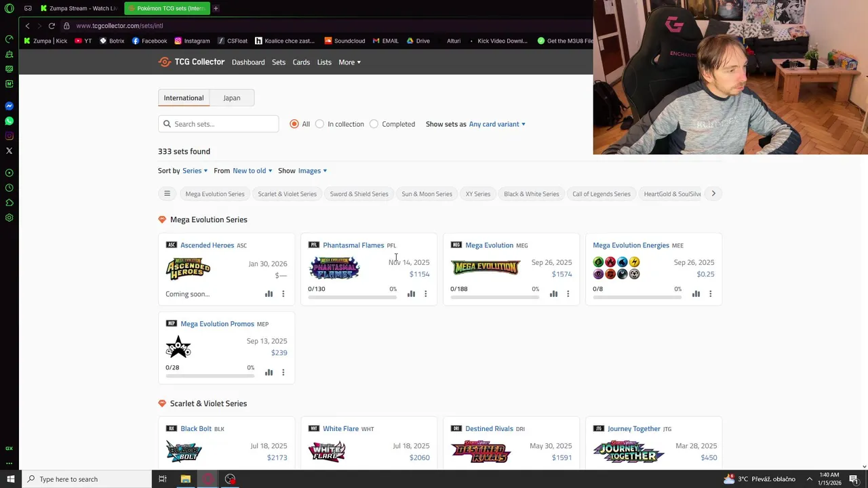Open the player icon in the sidebar
868x488 pixels.
pyautogui.click(x=9, y=173)
